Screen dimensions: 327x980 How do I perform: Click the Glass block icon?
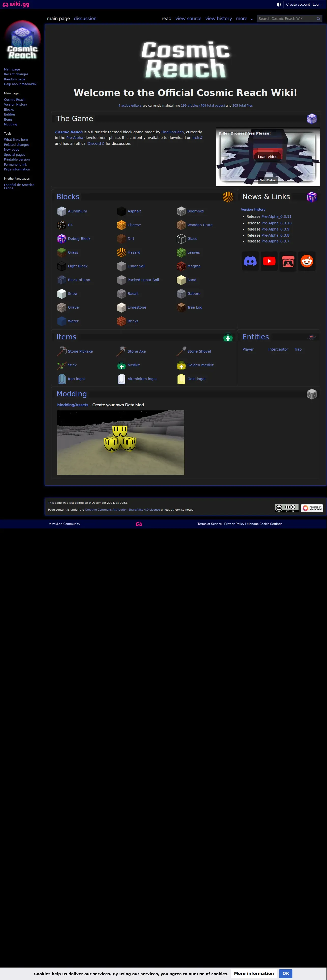[181, 239]
